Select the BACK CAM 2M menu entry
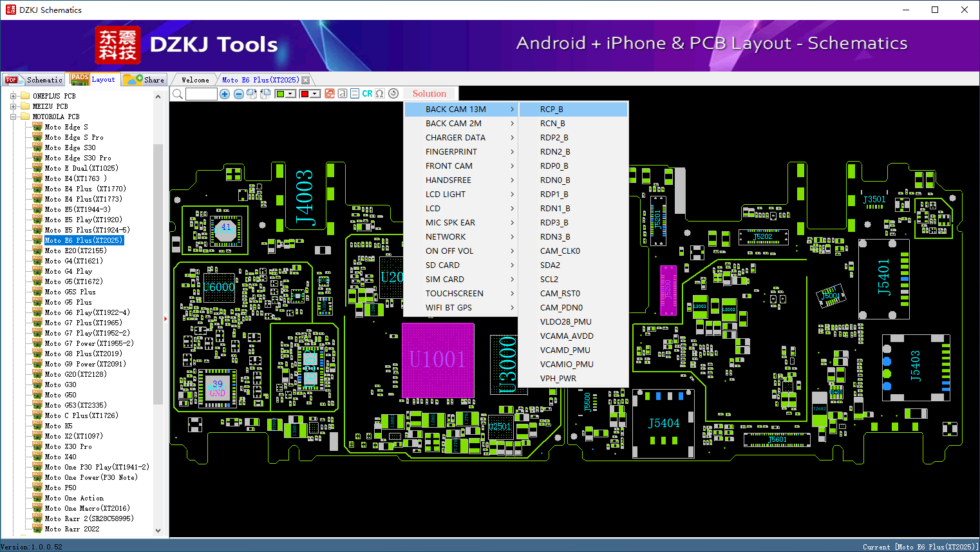Screen dimensions: 980x552 (x=461, y=124)
